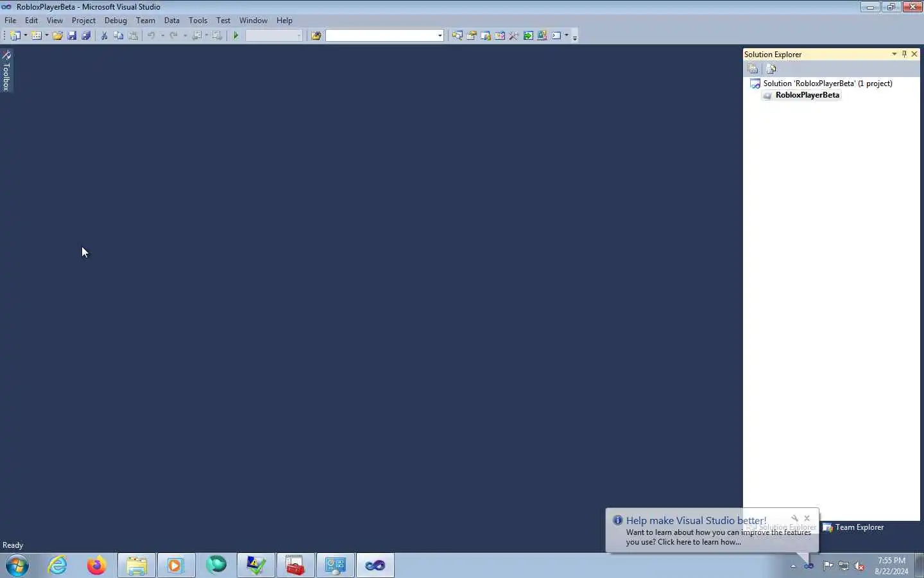The image size is (924, 578).
Task: Click the Cut scissors icon
Action: click(x=104, y=36)
